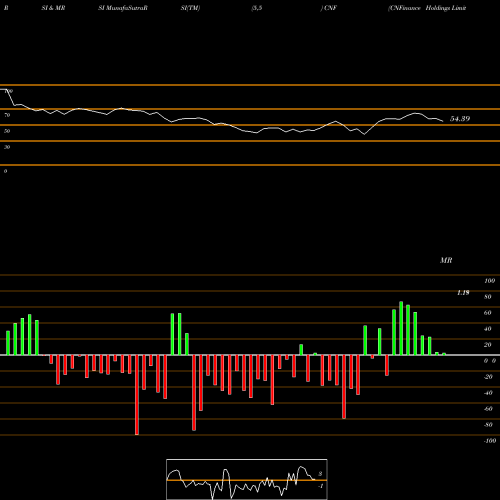The image size is (500, 500).
Task: Click the 20 label on the MR axis
Action: (x=488, y=345)
